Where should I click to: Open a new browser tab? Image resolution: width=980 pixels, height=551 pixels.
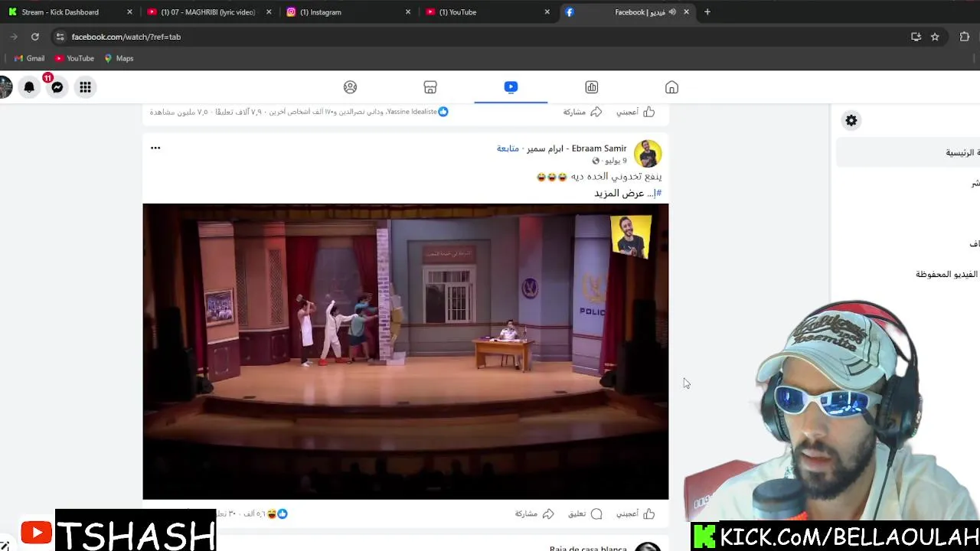pyautogui.click(x=707, y=12)
